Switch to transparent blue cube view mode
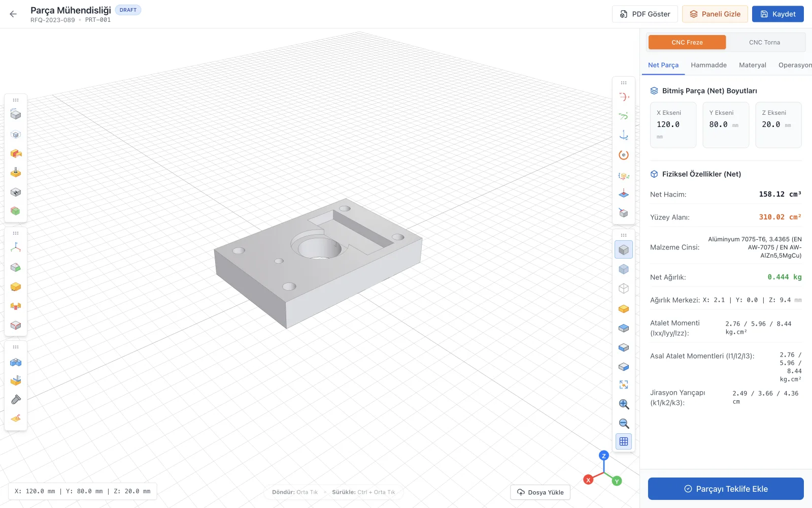812x508 pixels. pyautogui.click(x=624, y=269)
